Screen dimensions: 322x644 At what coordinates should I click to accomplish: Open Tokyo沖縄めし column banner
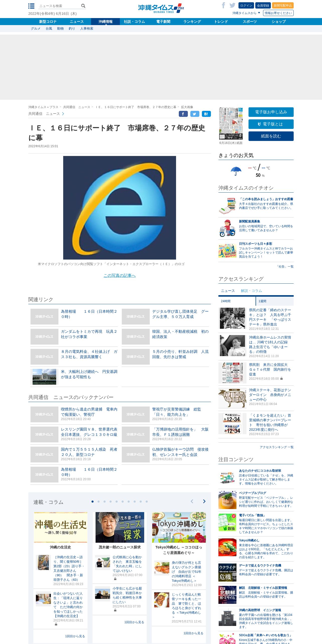pyautogui.click(x=179, y=527)
